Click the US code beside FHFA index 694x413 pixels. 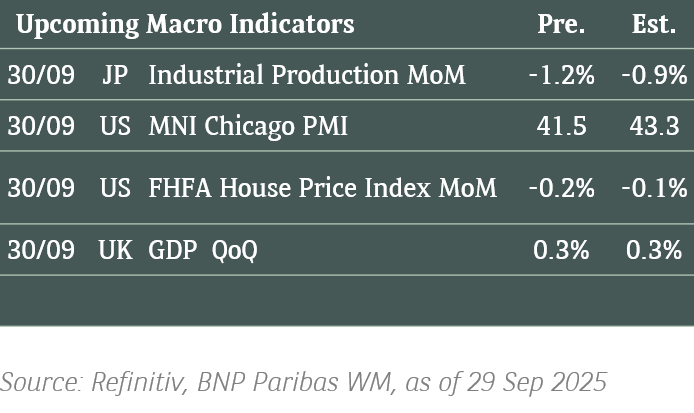[116, 188]
